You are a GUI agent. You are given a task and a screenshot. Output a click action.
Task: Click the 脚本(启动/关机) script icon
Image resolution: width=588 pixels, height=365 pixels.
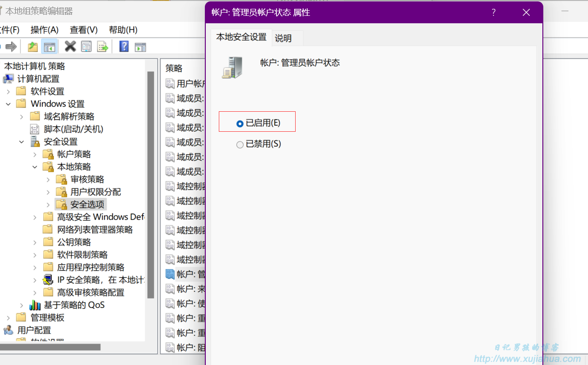coord(35,129)
